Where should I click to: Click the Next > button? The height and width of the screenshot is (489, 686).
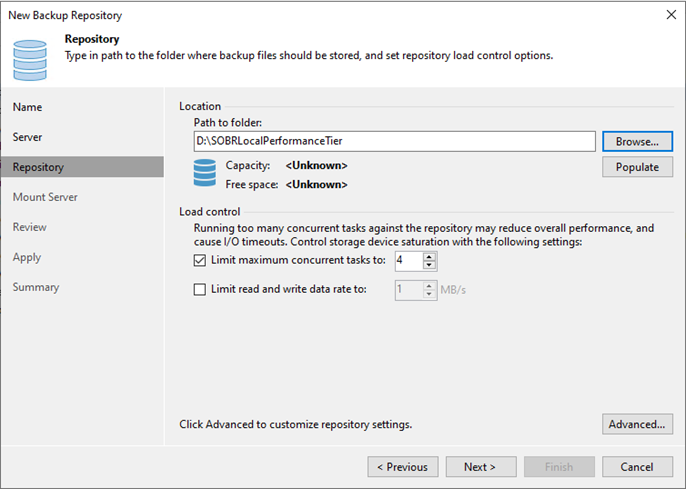pyautogui.click(x=481, y=467)
